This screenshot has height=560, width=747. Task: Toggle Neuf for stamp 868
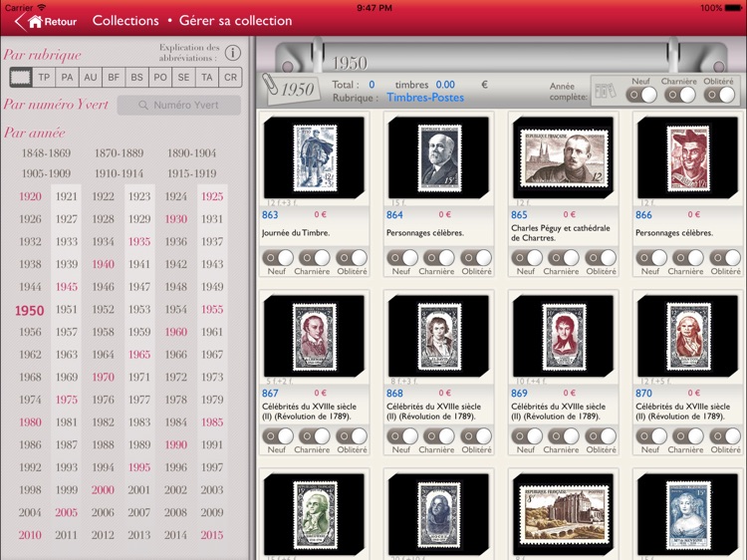click(x=403, y=436)
